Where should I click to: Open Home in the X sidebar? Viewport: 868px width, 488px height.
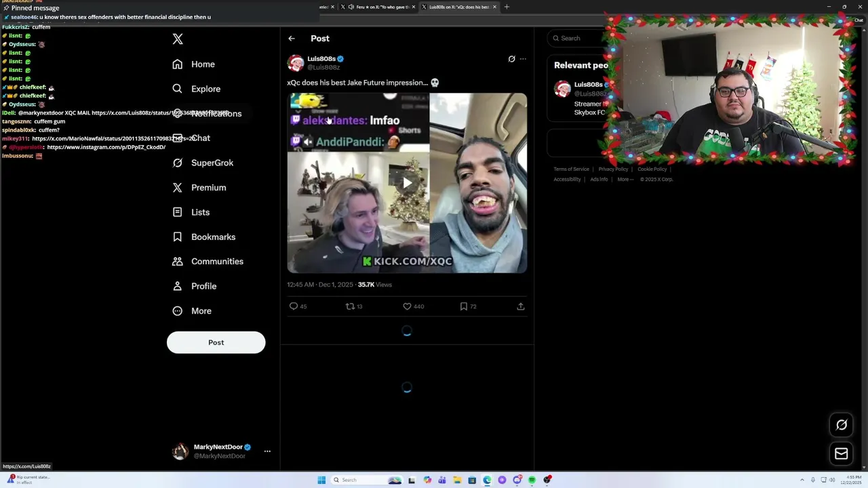193,64
